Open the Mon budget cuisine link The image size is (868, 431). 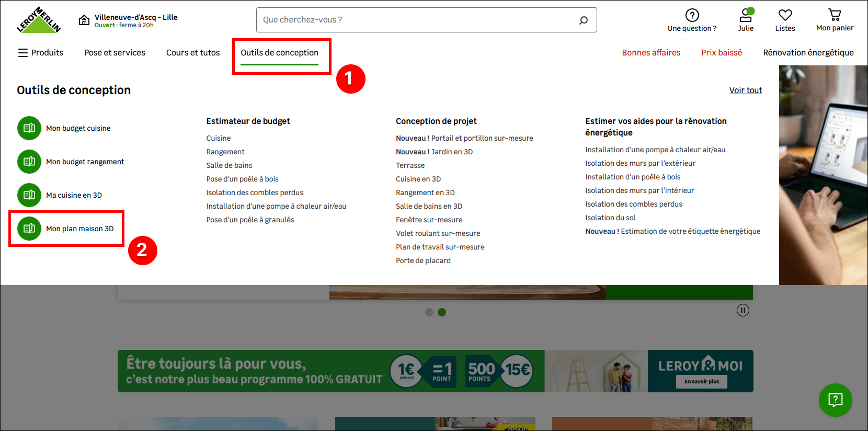[x=78, y=128]
